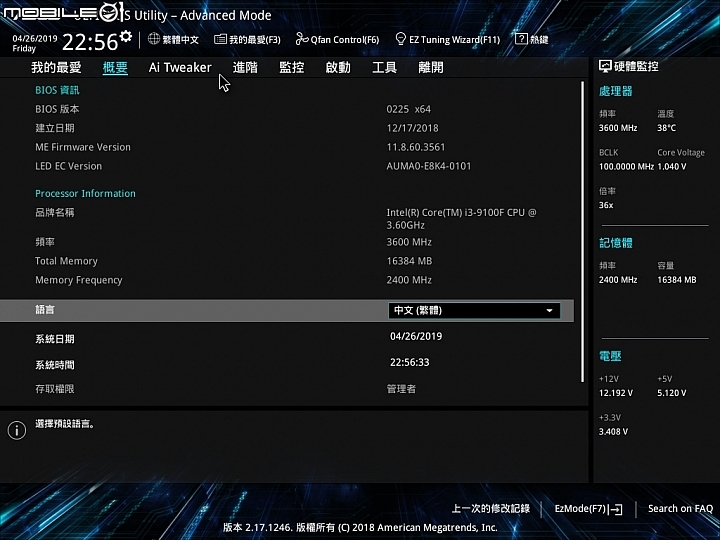Select the 概要 main tab

[115, 68]
